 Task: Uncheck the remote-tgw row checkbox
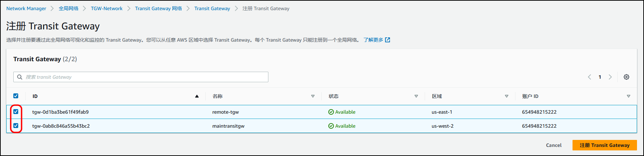coord(16,112)
